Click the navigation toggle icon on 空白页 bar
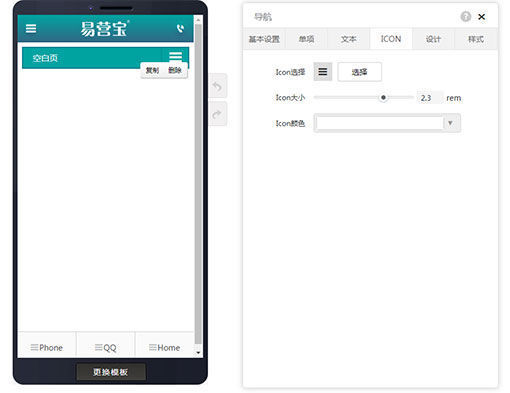510x393 pixels. pos(175,56)
